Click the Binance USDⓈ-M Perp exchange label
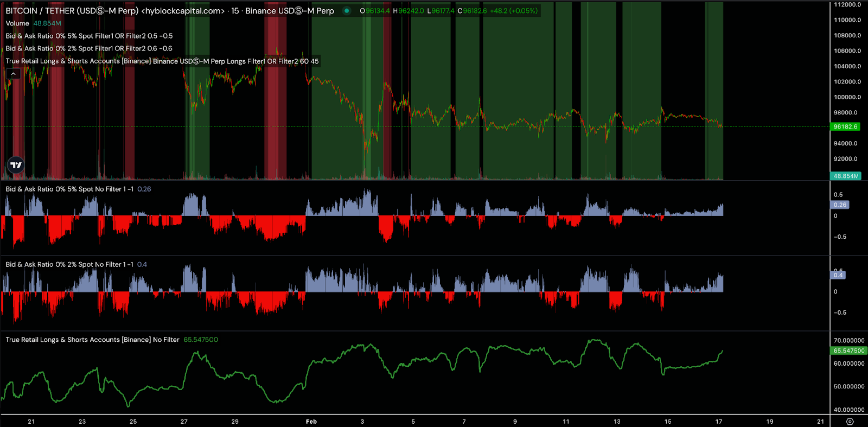This screenshot has width=868, height=427. [290, 11]
